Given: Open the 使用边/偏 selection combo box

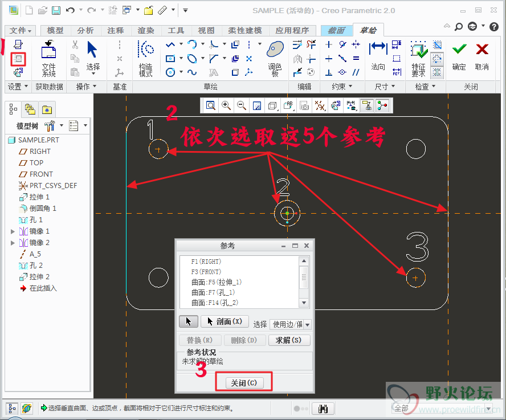Looking at the screenshot, I should tap(291, 324).
